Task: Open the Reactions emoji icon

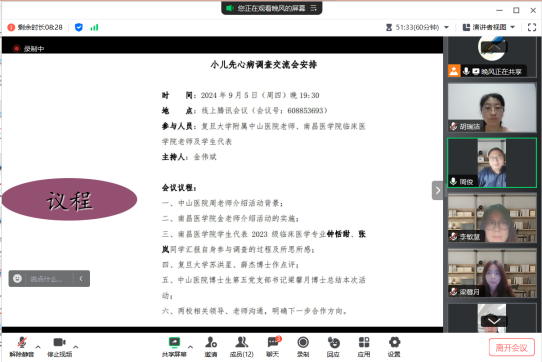Action: click(x=334, y=347)
